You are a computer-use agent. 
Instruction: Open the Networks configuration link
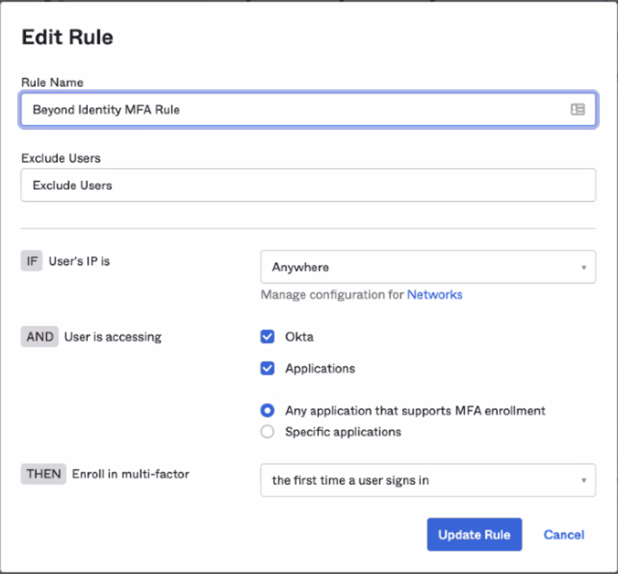[434, 294]
